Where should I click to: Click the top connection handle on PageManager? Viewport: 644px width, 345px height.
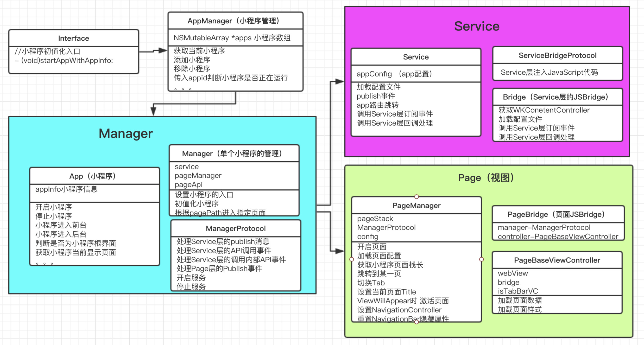[x=416, y=196]
